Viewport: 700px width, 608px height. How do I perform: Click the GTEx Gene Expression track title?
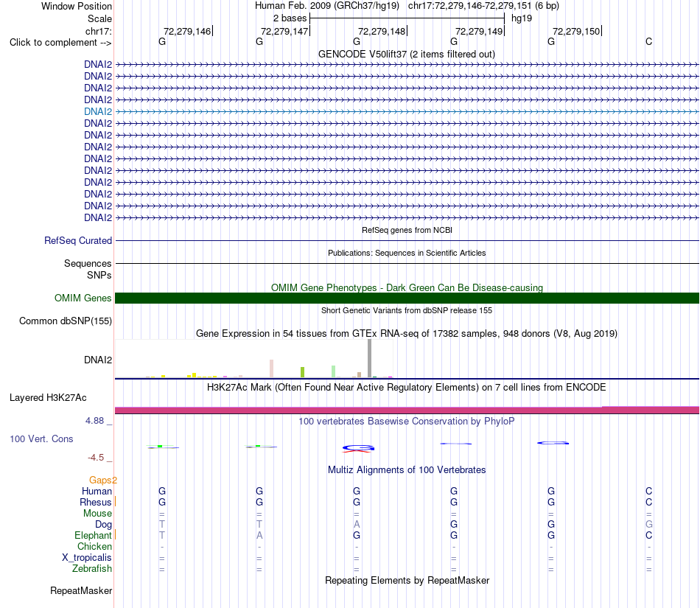407,334
